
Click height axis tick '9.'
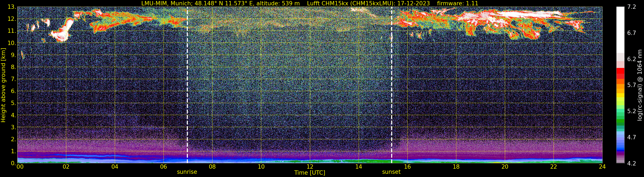click(x=13, y=55)
